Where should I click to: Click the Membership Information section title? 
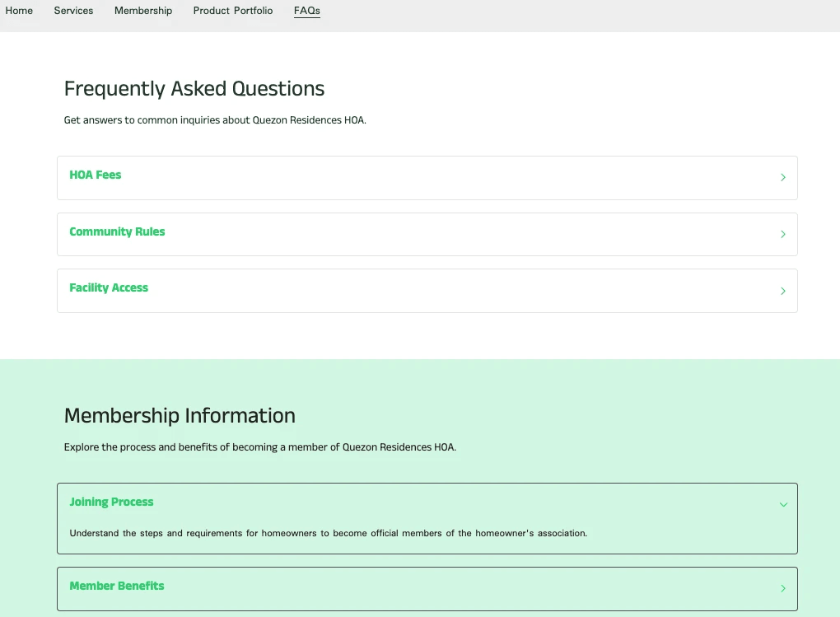180,416
